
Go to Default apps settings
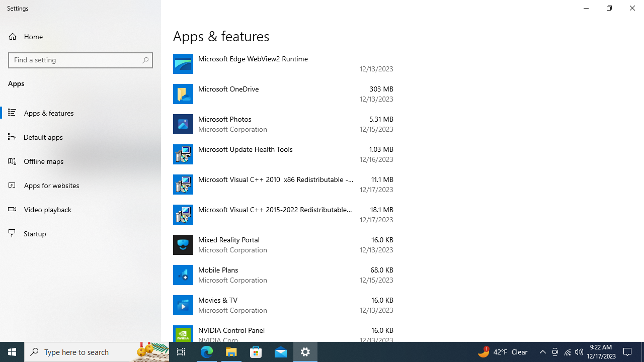[x=43, y=137]
